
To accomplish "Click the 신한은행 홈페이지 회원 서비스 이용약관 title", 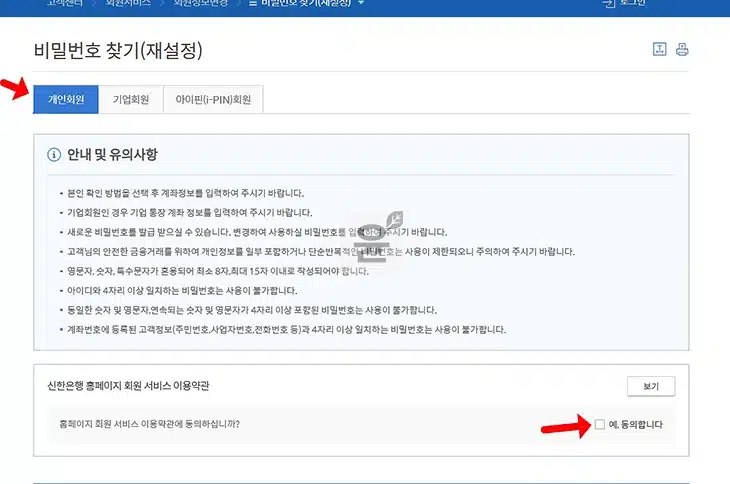I will (128, 386).
